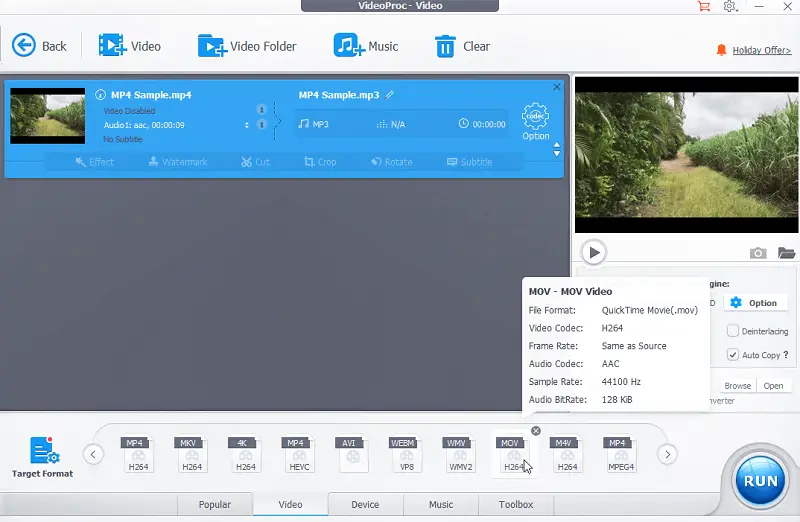Switch to the Music tab
This screenshot has width=800, height=522.
[x=441, y=504]
